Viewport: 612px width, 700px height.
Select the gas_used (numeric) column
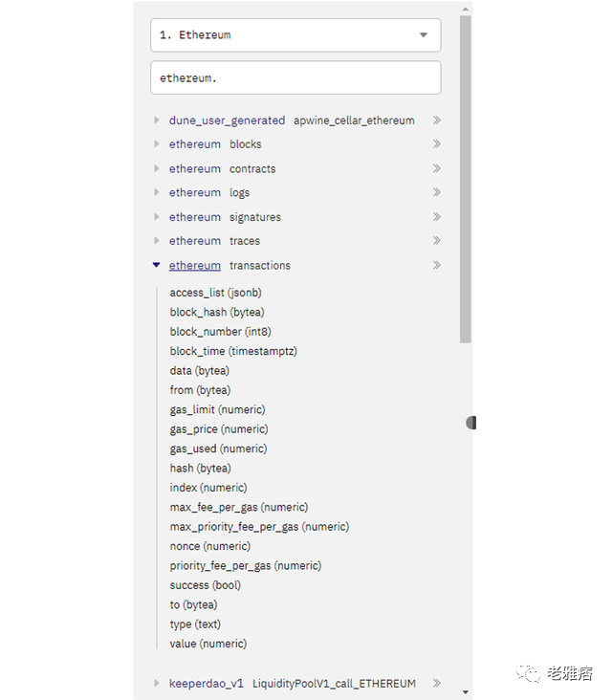(218, 448)
